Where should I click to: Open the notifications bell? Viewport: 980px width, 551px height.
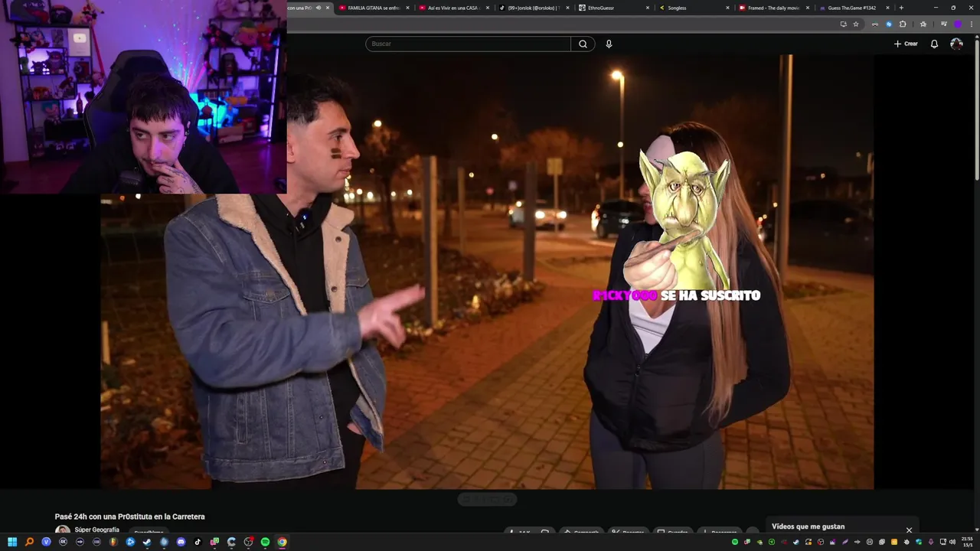(x=934, y=44)
